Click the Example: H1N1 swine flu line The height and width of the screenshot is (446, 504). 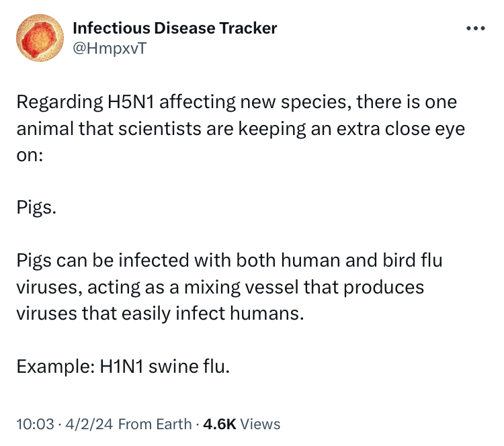point(123,366)
